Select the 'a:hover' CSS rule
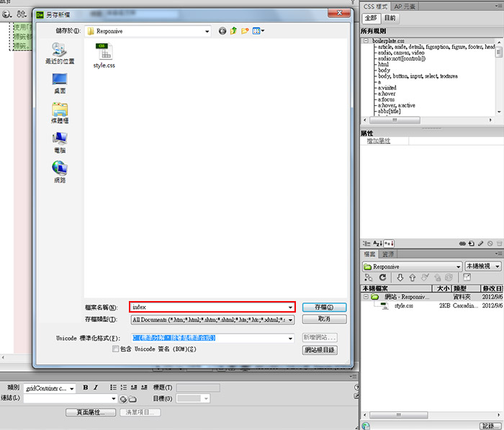Screen dimensions: 504x430 [x=387, y=94]
